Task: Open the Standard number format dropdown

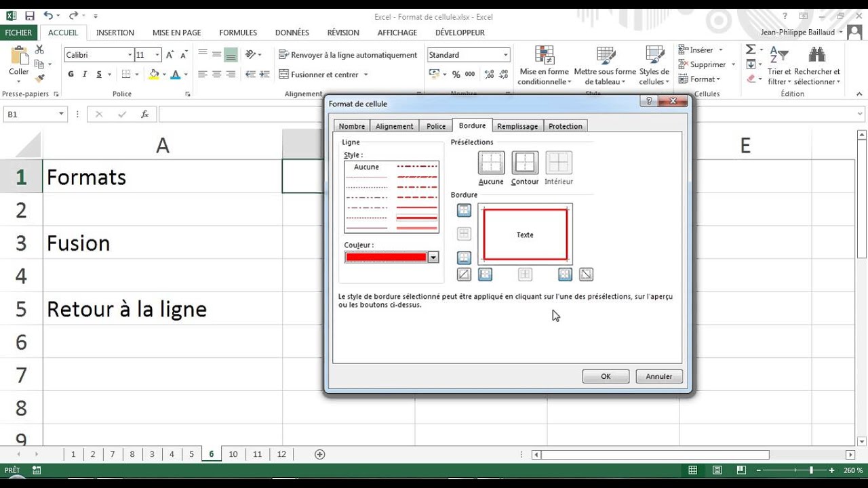Action: point(505,55)
